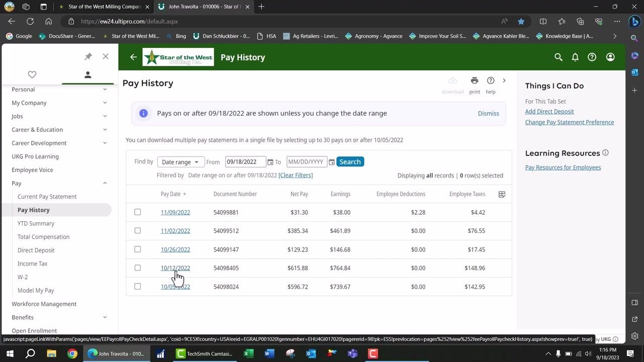644x362 pixels.
Task: Open Income Tax menu item
Action: (x=32, y=263)
